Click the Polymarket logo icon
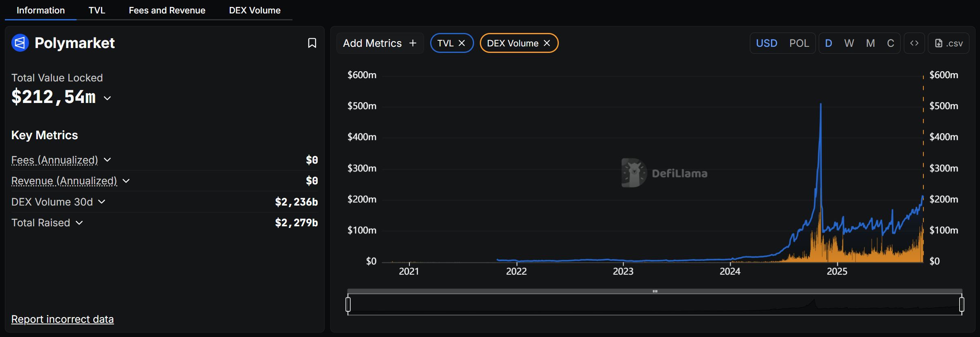The height and width of the screenshot is (337, 980). pyautogui.click(x=20, y=43)
